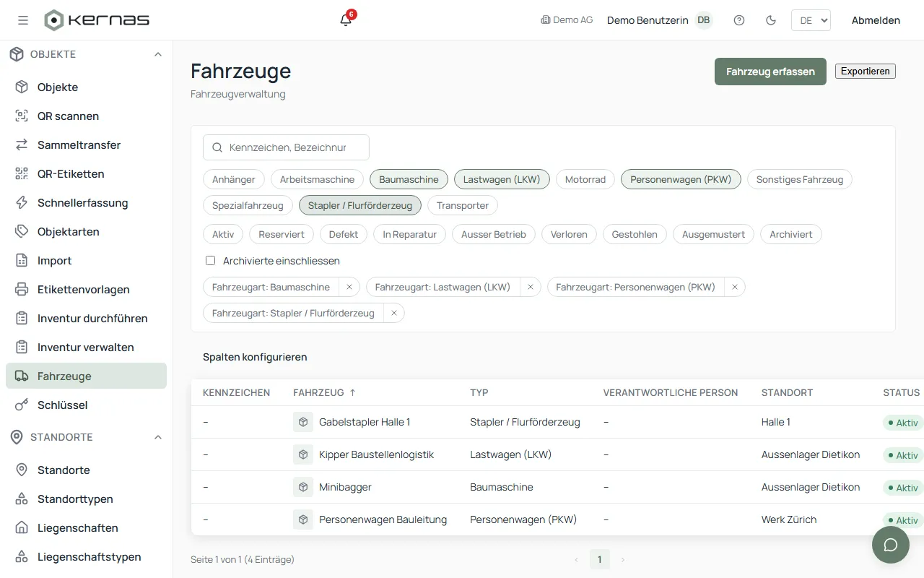Click the vehicle search input field
Viewport: 924px width, 578px height.
pos(286,147)
